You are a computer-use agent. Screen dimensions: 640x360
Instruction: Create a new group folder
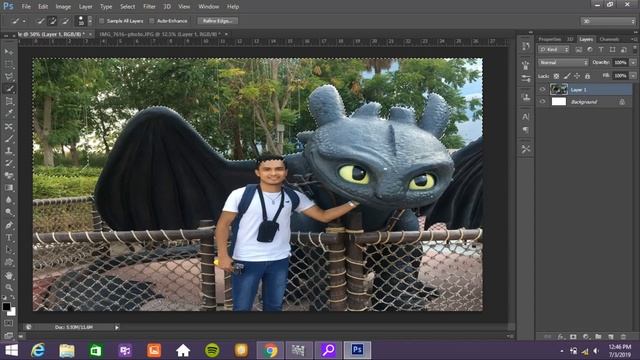tap(598, 336)
